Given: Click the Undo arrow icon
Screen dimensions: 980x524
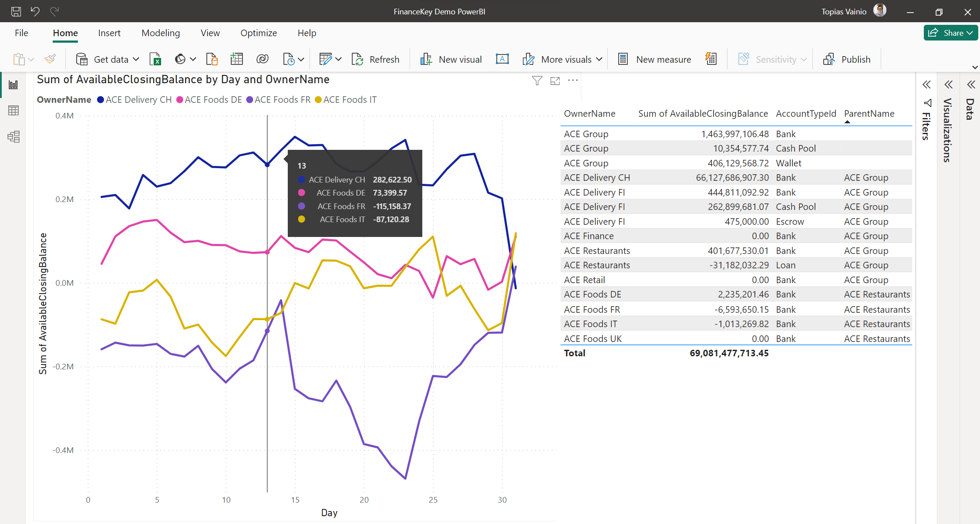Looking at the screenshot, I should (x=35, y=11).
